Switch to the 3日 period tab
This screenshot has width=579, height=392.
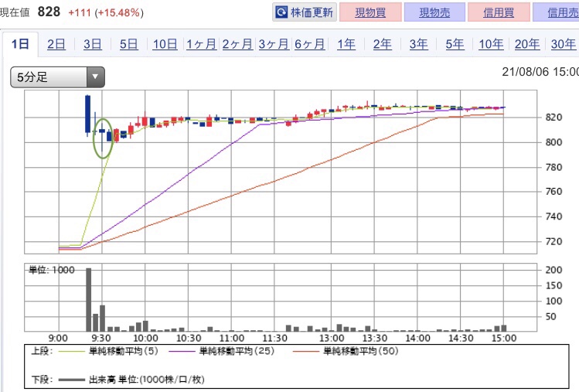pyautogui.click(x=92, y=44)
